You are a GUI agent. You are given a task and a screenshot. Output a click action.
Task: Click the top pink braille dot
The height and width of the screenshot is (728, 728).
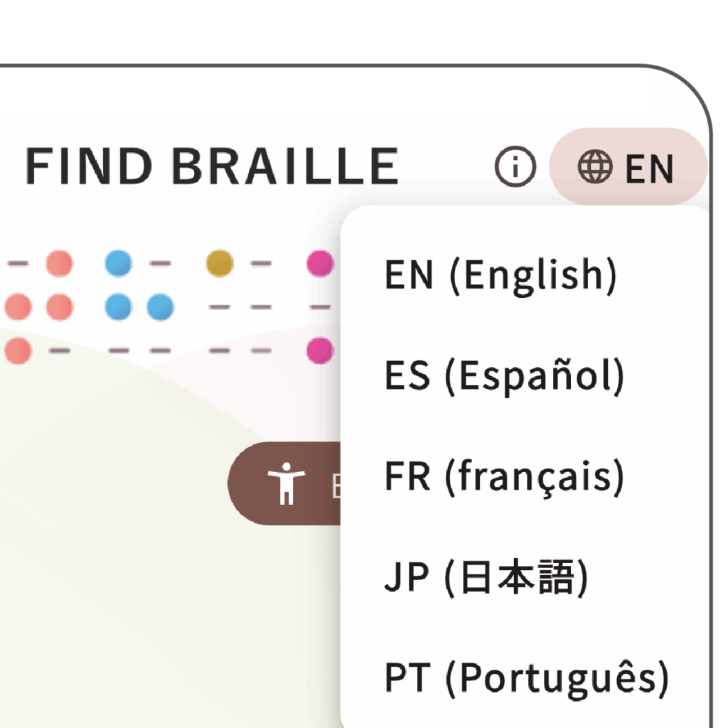[x=320, y=264]
